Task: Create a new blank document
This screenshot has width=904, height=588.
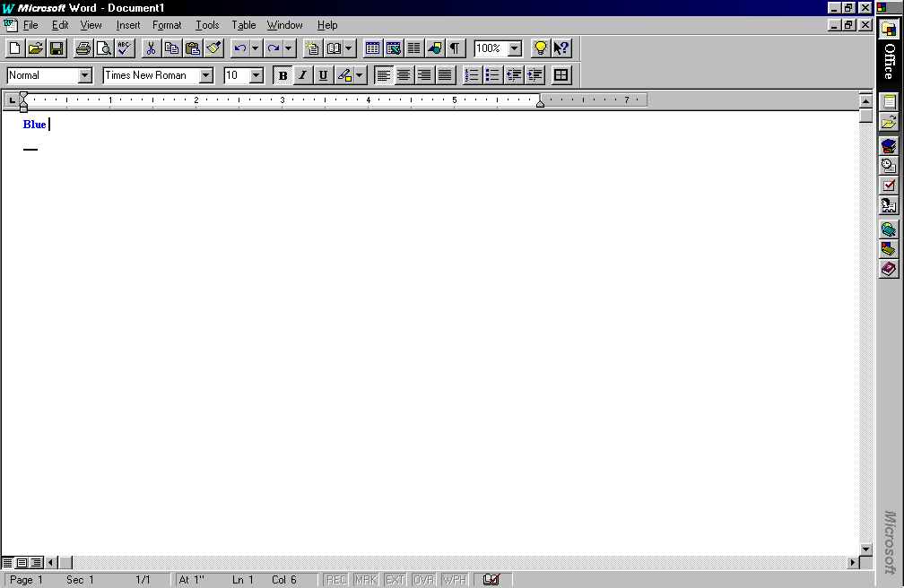Action: (15, 48)
